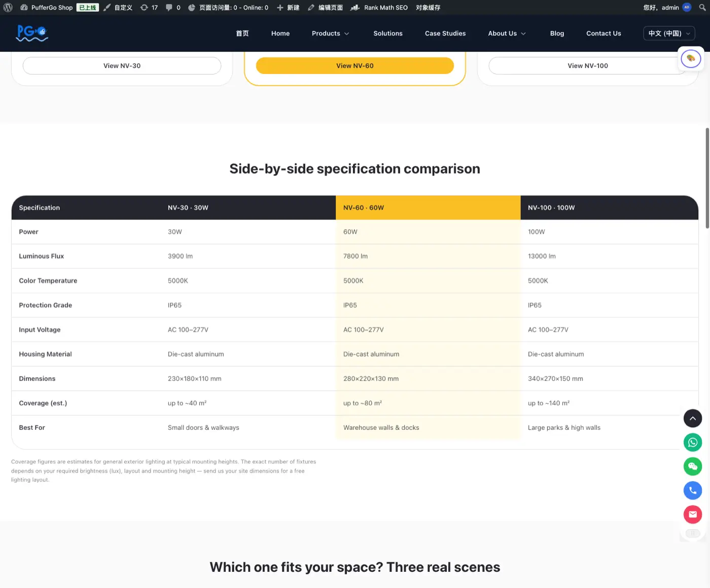Viewport: 710px width, 588px height.
Task: Open WeChat floating contact button
Action: pyautogui.click(x=693, y=466)
